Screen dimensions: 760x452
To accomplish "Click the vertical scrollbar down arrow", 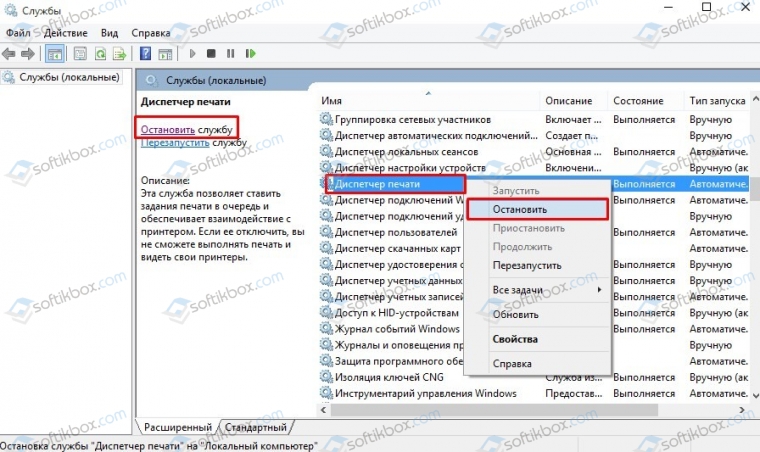I will pos(755,395).
